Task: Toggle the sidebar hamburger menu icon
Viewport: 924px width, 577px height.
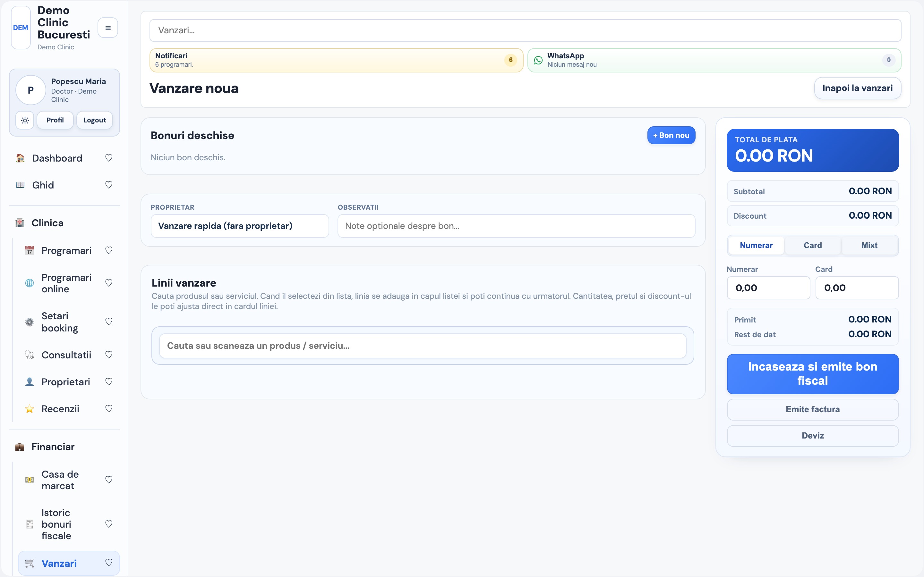Action: point(108,28)
